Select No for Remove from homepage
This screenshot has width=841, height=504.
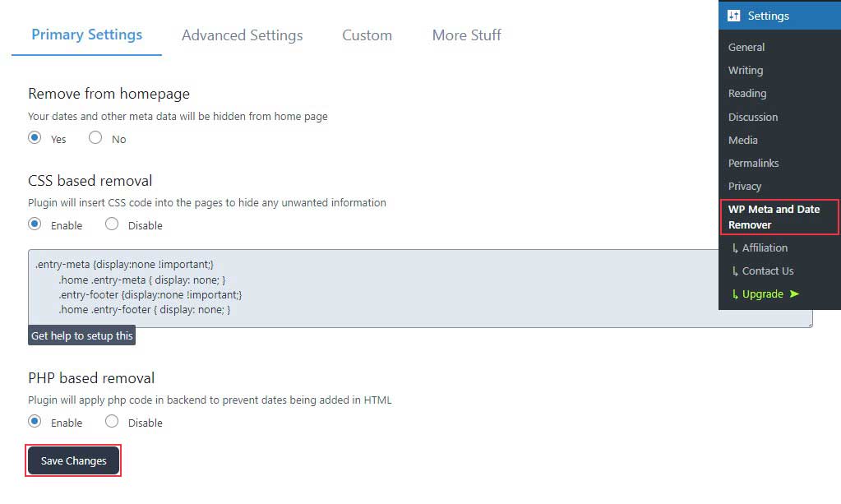pos(95,138)
